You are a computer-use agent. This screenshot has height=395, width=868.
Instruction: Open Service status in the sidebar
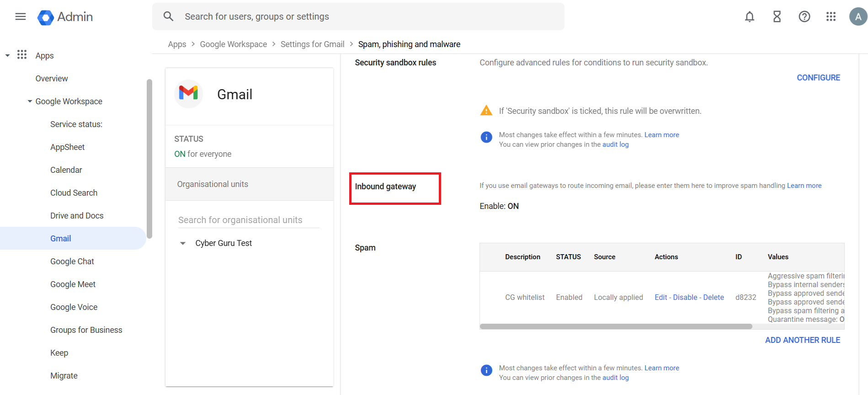76,124
